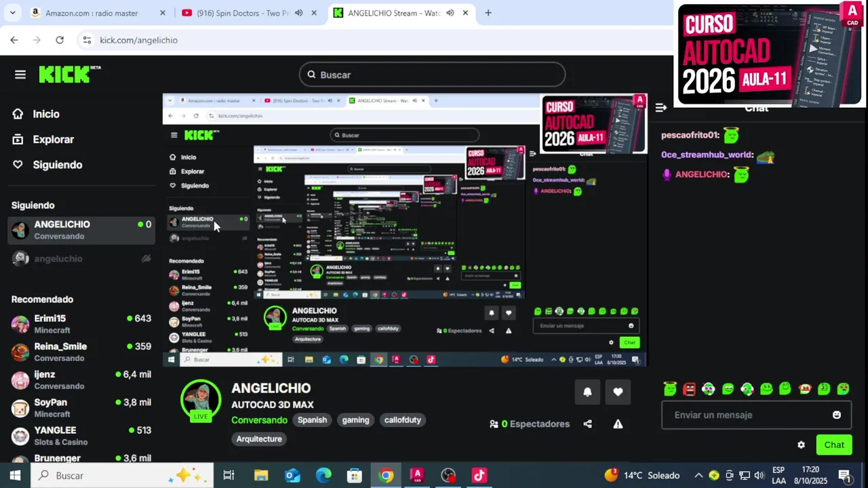Click the stream video player
This screenshot has width=868, height=488.
405,230
